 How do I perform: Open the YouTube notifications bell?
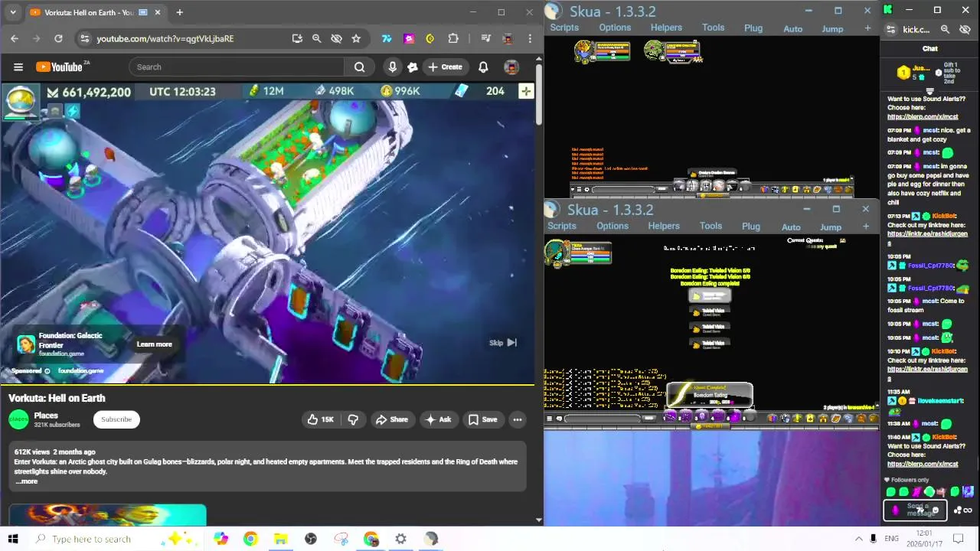click(x=483, y=67)
